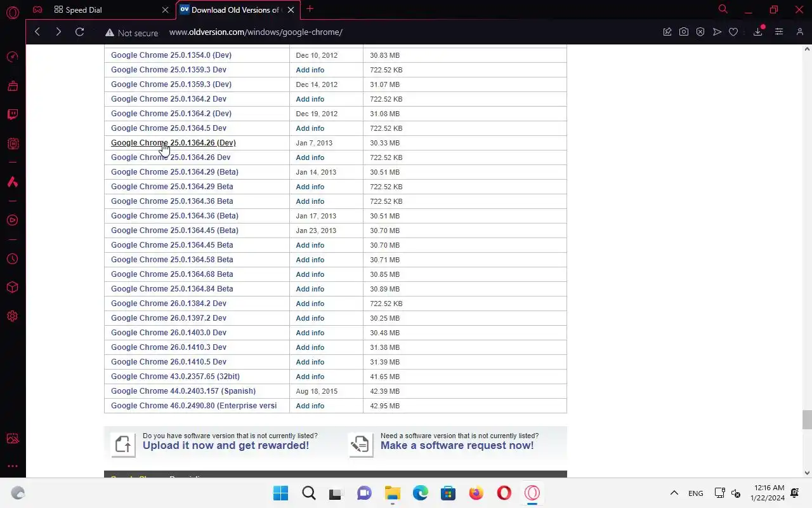Click Add info for Chrome 26.0.1410.5 Dev
Screen dimensions: 812x508
pos(310,362)
